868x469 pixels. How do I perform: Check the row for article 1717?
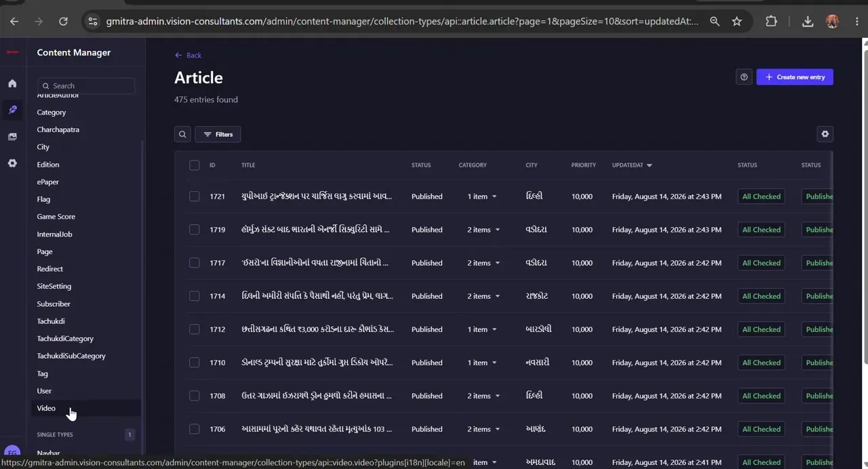coord(195,263)
